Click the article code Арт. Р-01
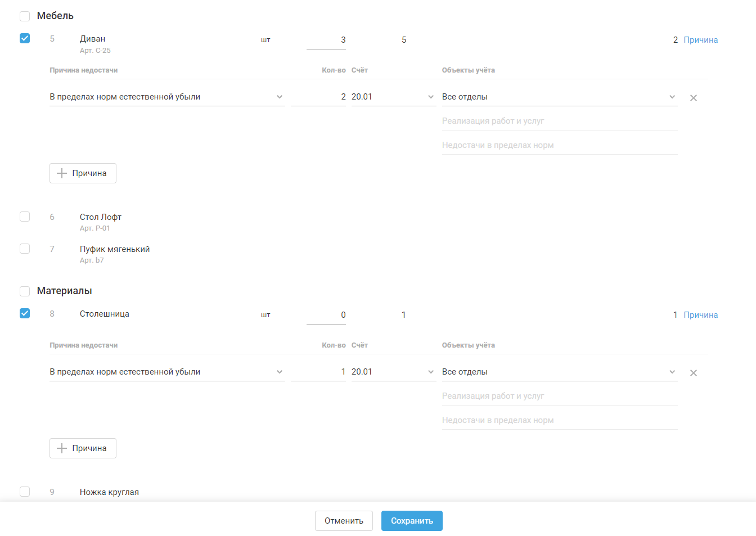The width and height of the screenshot is (756, 536). pyautogui.click(x=95, y=228)
